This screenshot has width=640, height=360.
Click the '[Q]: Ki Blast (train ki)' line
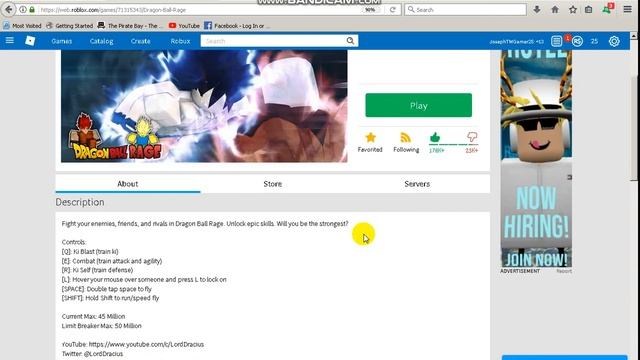(x=90, y=251)
